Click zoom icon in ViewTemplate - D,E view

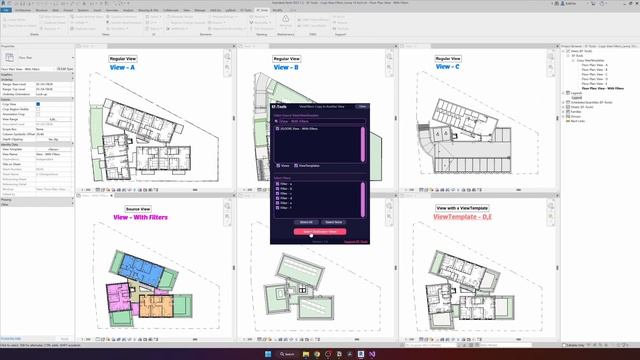(x=551, y=216)
